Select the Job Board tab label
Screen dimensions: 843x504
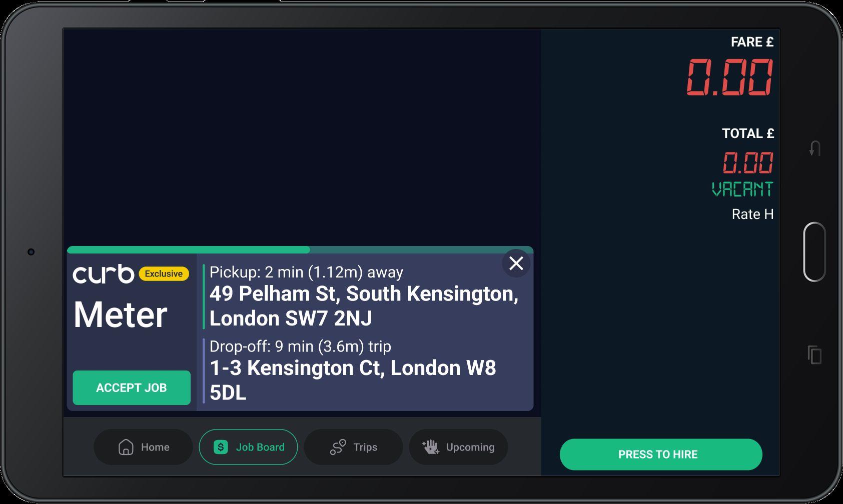(260, 447)
